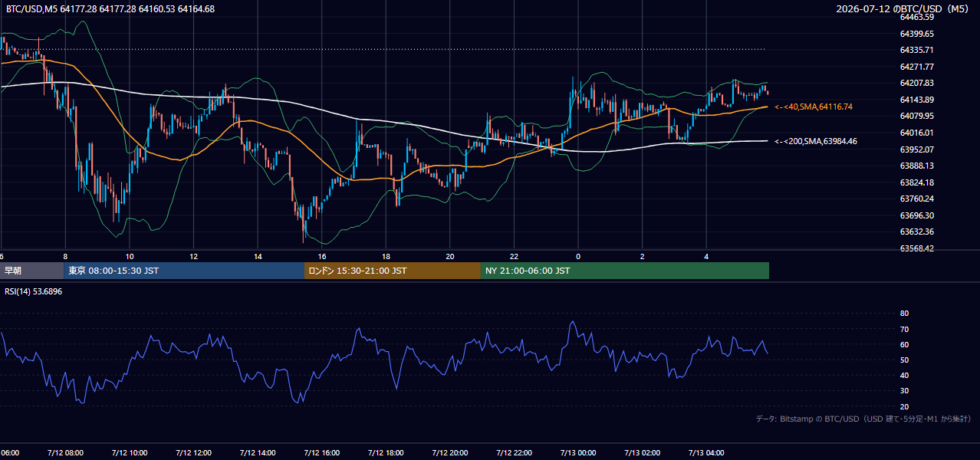Click hour mark 10 on price chart axis
Viewport: 980px width, 460px height.
(130, 256)
